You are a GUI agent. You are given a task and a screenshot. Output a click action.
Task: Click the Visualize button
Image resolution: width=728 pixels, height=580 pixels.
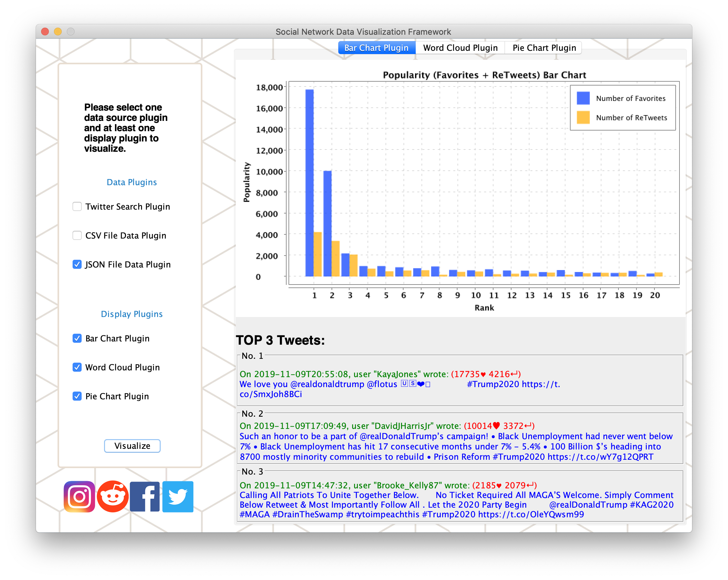click(x=132, y=446)
